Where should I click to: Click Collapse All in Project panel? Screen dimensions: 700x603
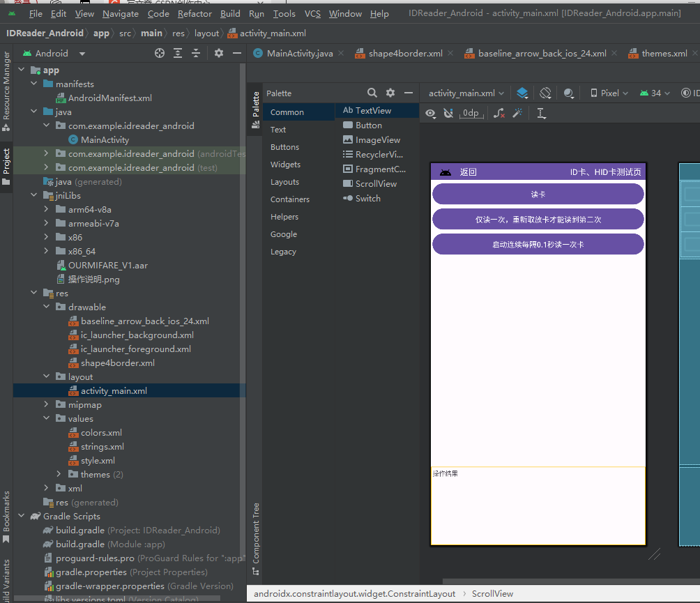(x=196, y=53)
